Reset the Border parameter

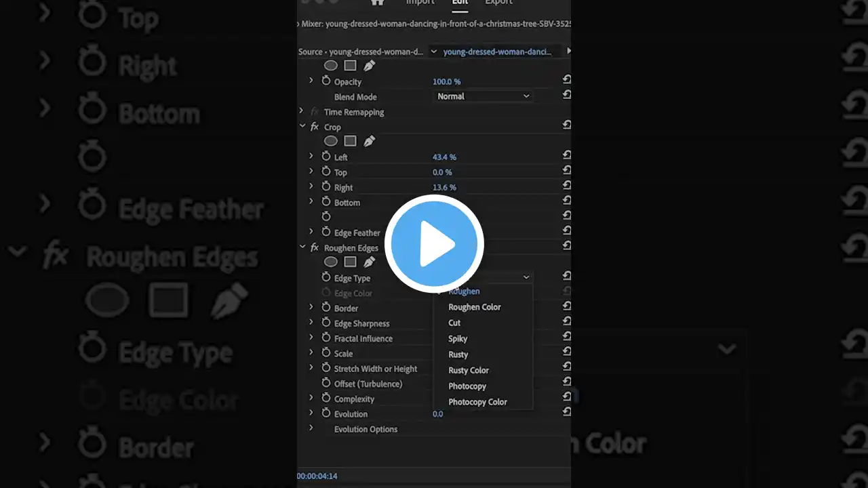tap(566, 306)
